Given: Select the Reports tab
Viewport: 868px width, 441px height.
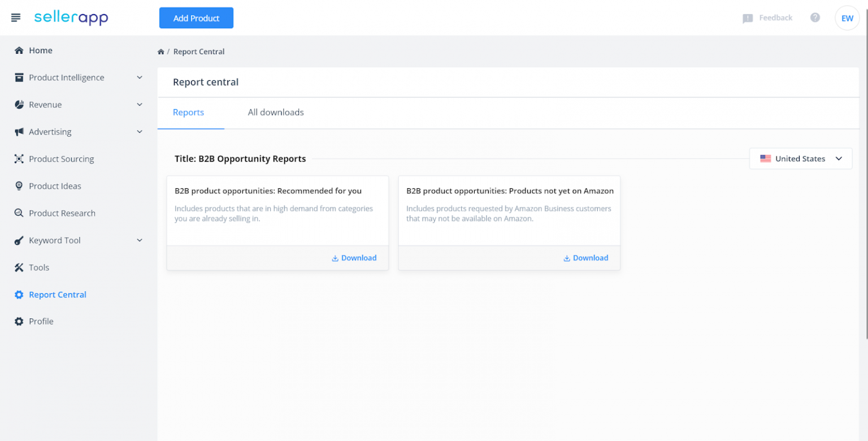Looking at the screenshot, I should (x=188, y=113).
